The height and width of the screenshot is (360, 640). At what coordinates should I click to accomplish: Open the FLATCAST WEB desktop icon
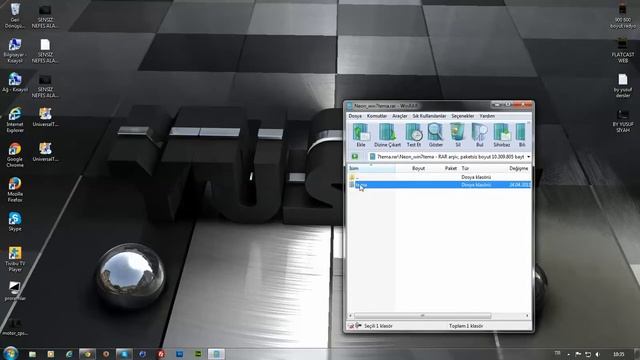[x=622, y=51]
